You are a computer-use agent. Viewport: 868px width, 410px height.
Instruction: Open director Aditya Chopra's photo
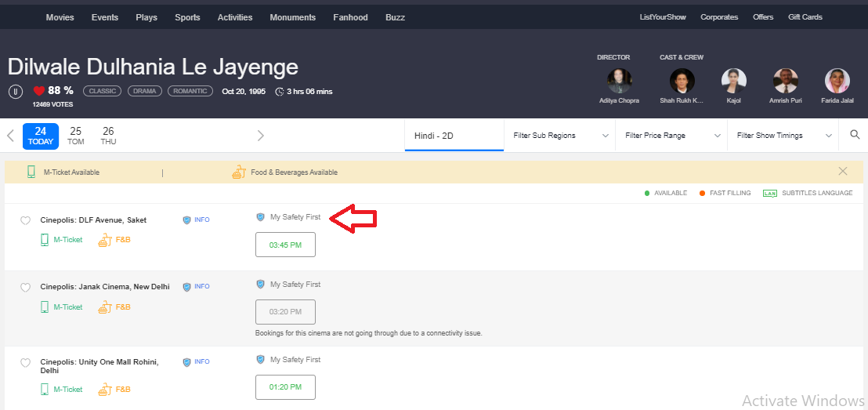[x=620, y=81]
